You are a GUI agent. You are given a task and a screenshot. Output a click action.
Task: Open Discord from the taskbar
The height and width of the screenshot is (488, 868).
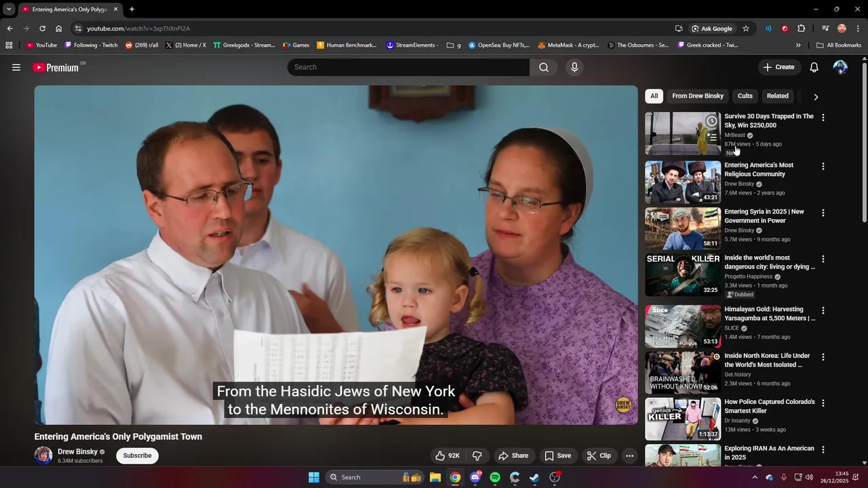click(x=475, y=477)
